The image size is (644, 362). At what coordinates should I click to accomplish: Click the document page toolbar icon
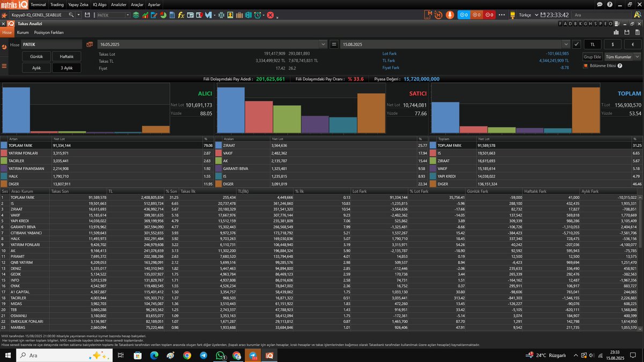coord(172,15)
